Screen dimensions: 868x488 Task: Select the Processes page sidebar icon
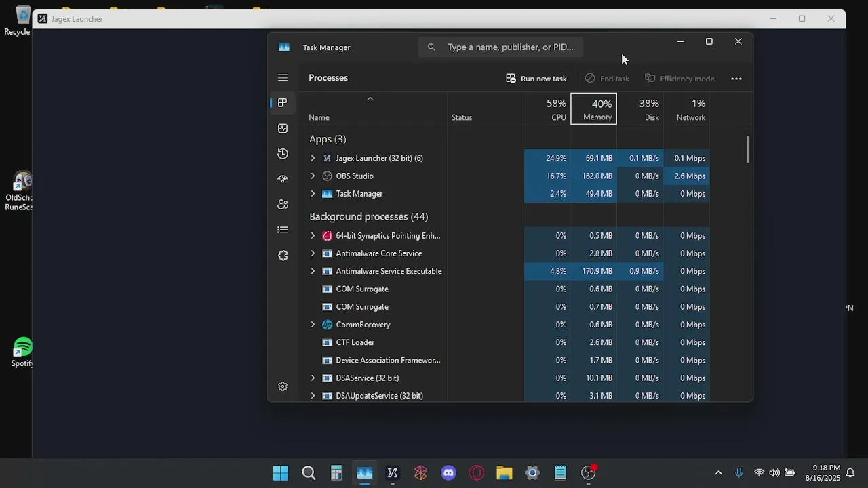(x=283, y=103)
